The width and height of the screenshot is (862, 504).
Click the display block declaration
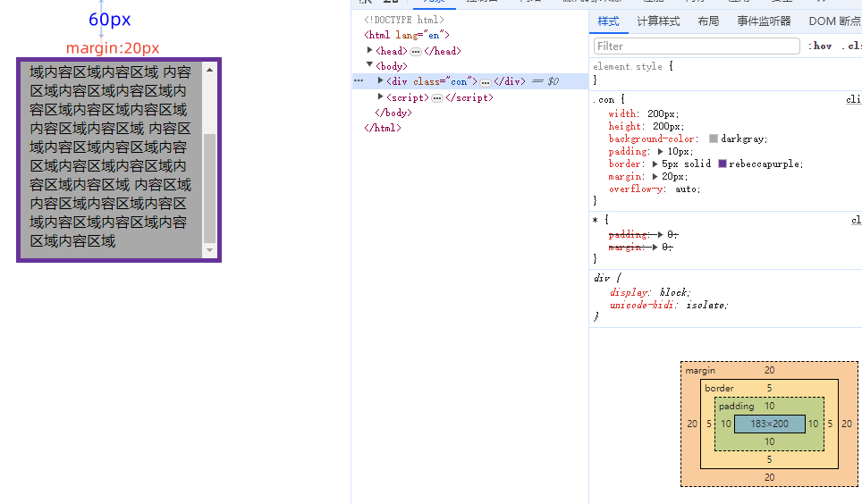click(650, 292)
